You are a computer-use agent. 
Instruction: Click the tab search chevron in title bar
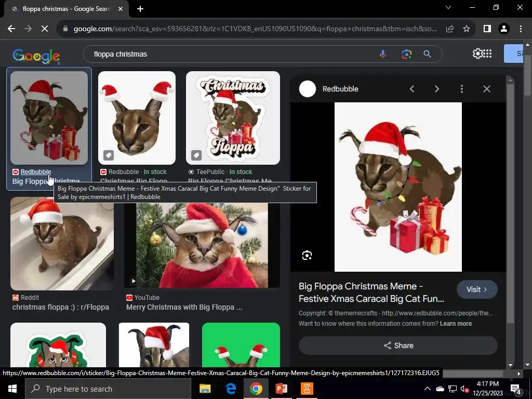click(448, 7)
